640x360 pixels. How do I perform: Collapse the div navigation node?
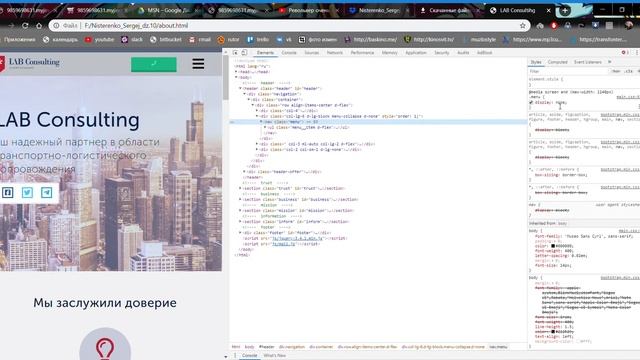point(244,94)
